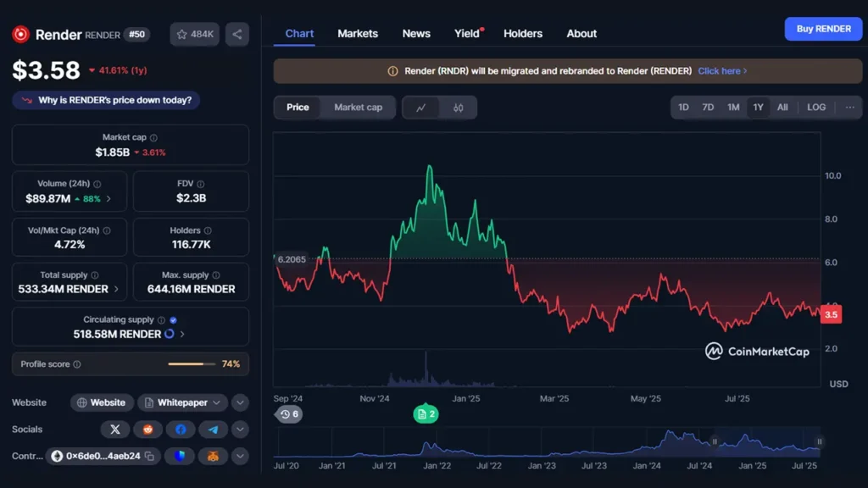Click the info icon in migration banner
The height and width of the screenshot is (488, 868).
click(392, 71)
